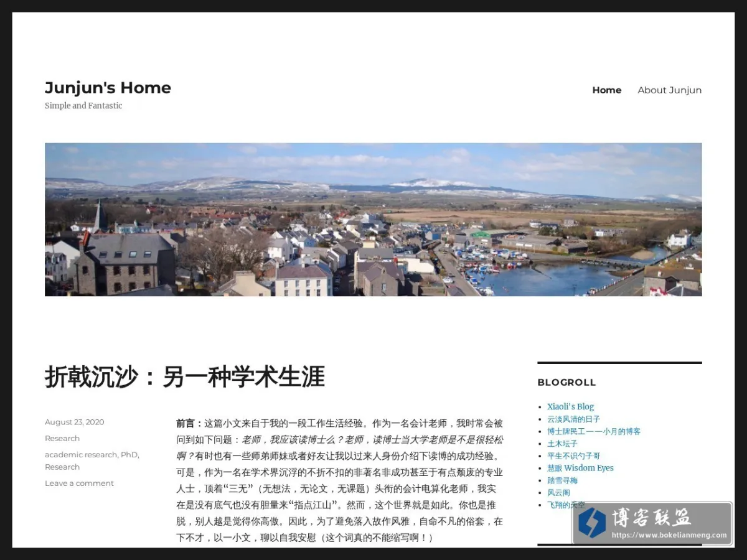Click the BLOGROLL widget heading
The width and height of the screenshot is (747, 560).
click(x=566, y=382)
